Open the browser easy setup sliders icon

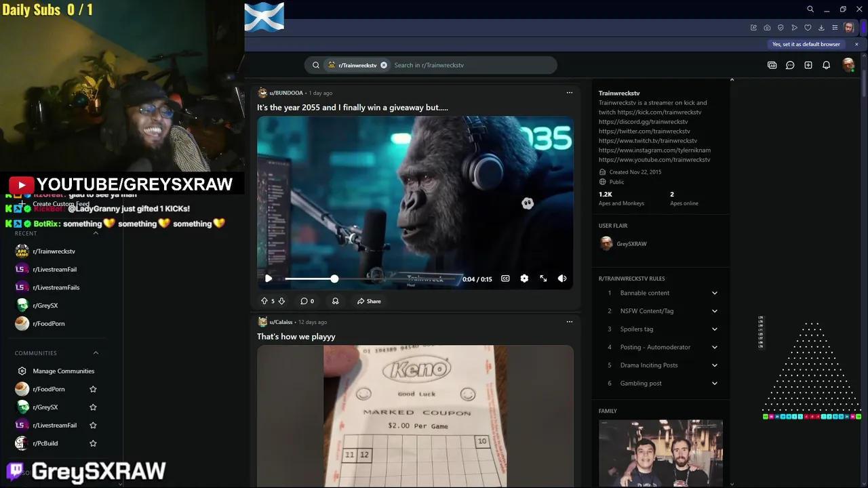coord(835,28)
